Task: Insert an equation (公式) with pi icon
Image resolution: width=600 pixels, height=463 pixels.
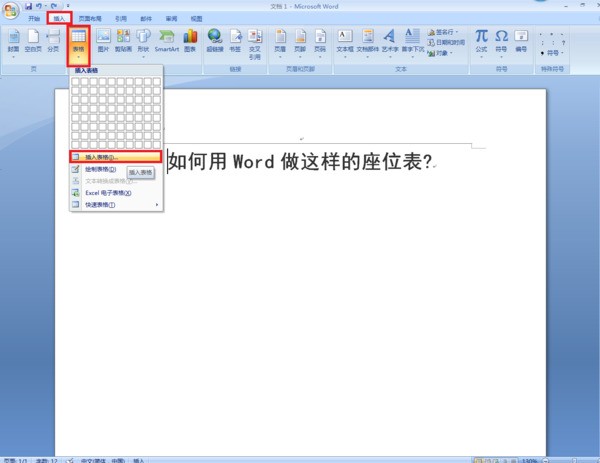Action: 481,43
